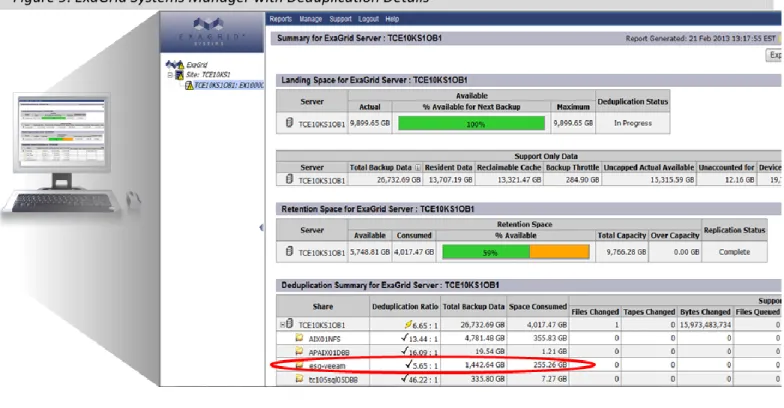The image size is (784, 408).
Task: Collapse the TCE10KS1OB1 row in Deduplication Summary
Action: click(x=282, y=324)
